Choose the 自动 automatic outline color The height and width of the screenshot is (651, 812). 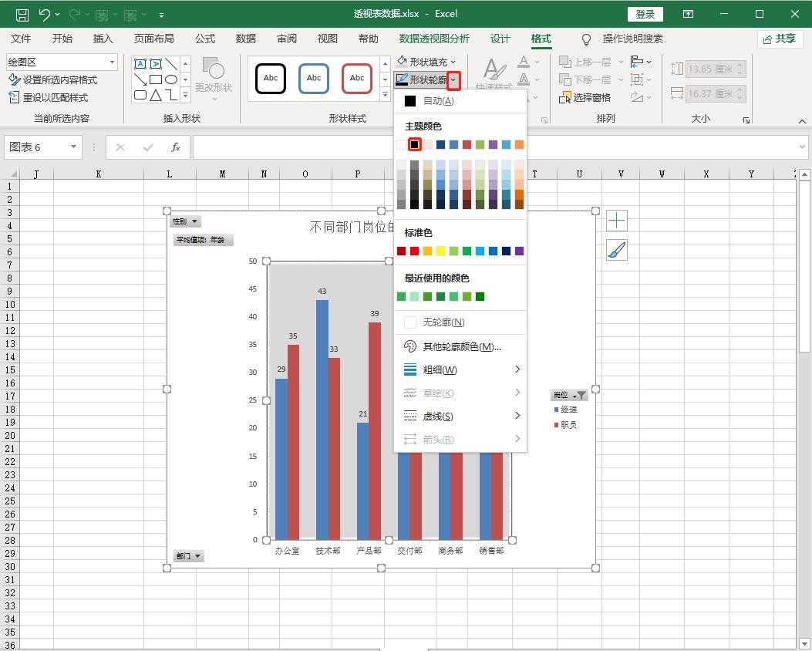coord(438,101)
